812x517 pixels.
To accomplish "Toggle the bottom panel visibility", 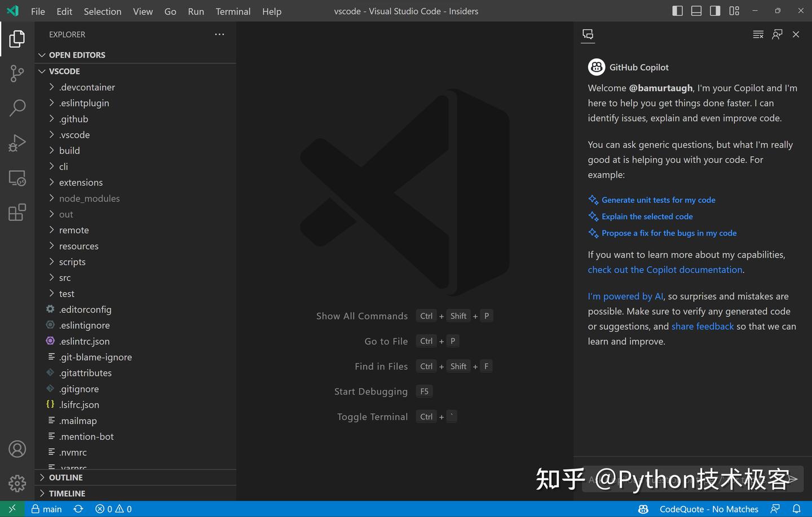I will tap(696, 11).
